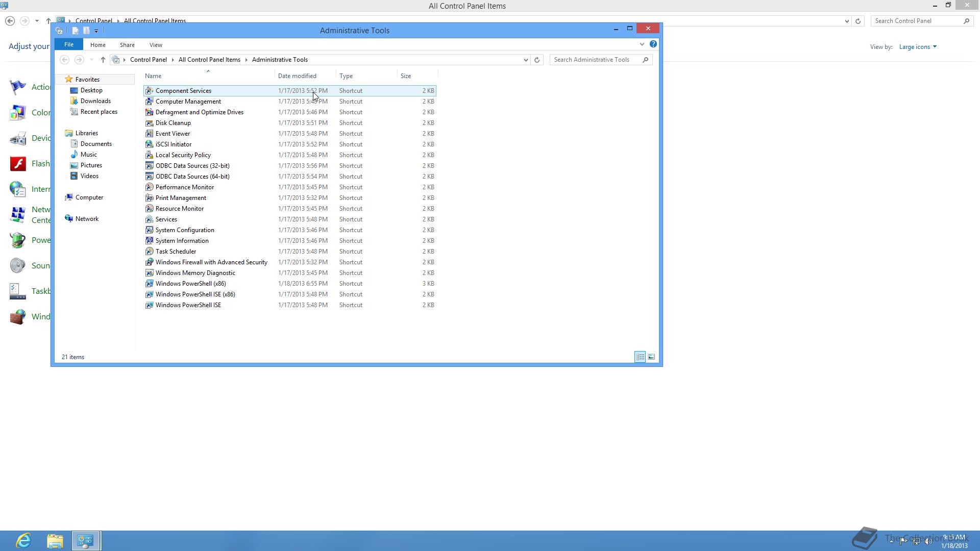Select Desktop in the navigation pane
This screenshot has width=980, height=551.
pos(91,90)
